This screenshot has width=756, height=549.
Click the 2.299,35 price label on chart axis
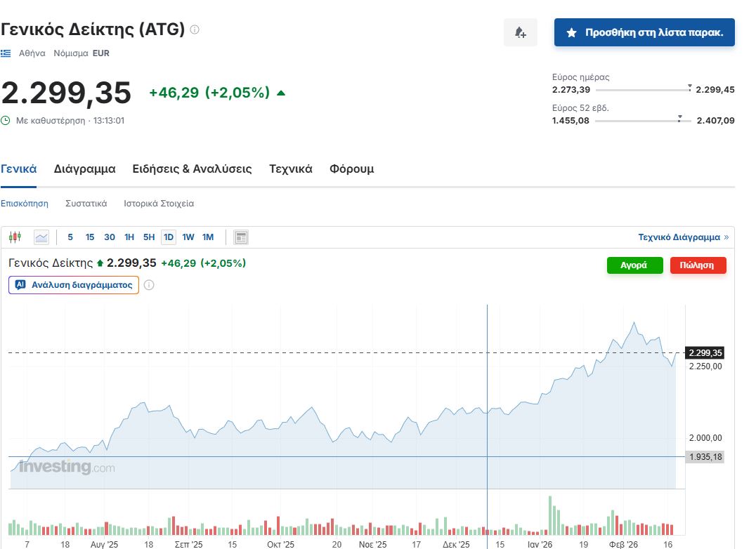pyautogui.click(x=704, y=352)
